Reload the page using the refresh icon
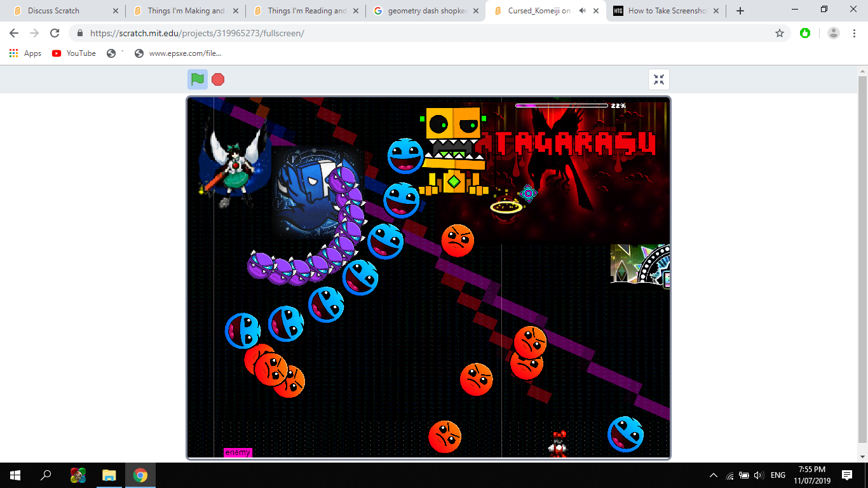 [x=55, y=33]
